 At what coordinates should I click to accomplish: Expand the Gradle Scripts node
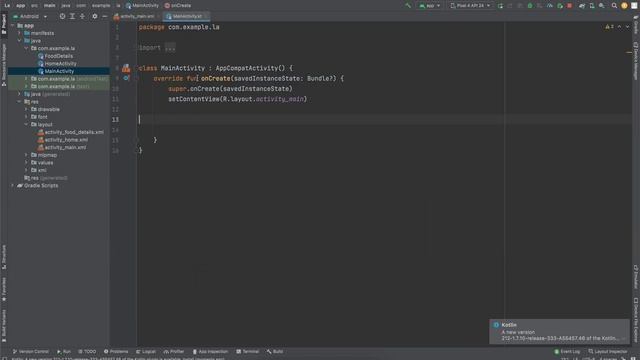13,186
